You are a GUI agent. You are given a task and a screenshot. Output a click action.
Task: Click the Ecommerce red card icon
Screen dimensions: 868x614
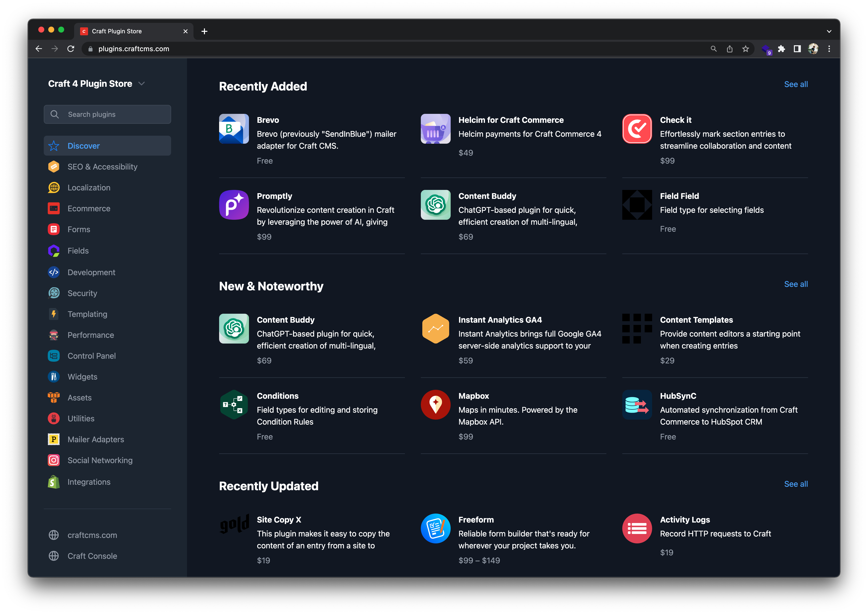(54, 209)
